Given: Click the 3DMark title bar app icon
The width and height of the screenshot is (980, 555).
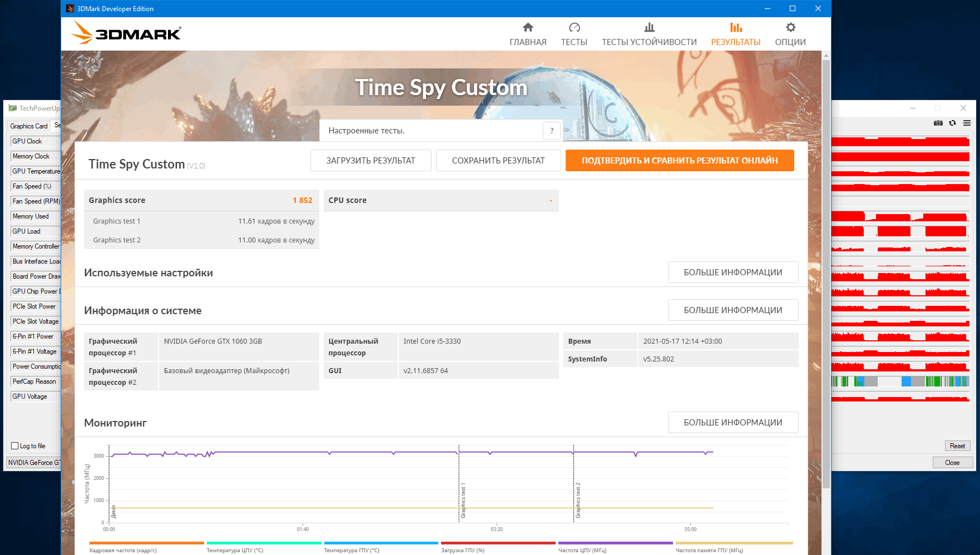Looking at the screenshot, I should click(x=70, y=8).
